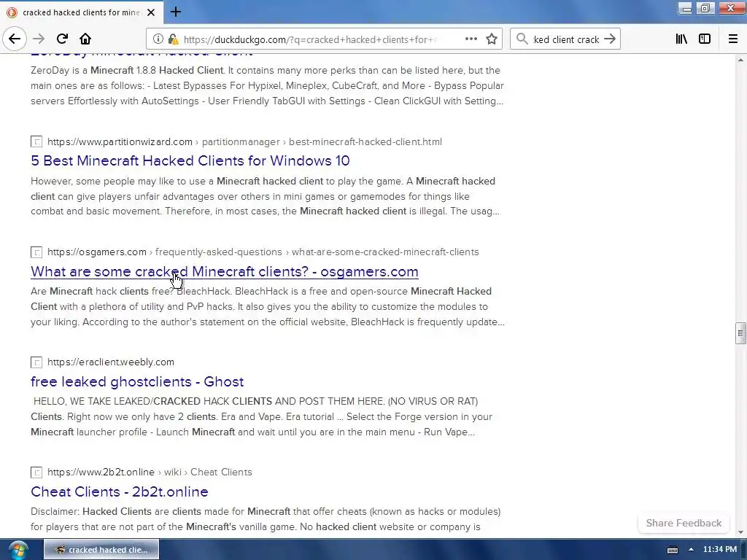This screenshot has width=747, height=560.
Task: Click the search magnifier icon
Action: [522, 39]
